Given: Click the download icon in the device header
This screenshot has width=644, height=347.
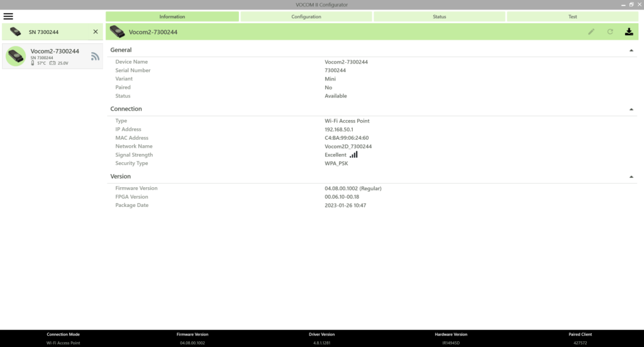Looking at the screenshot, I should click(x=629, y=31).
